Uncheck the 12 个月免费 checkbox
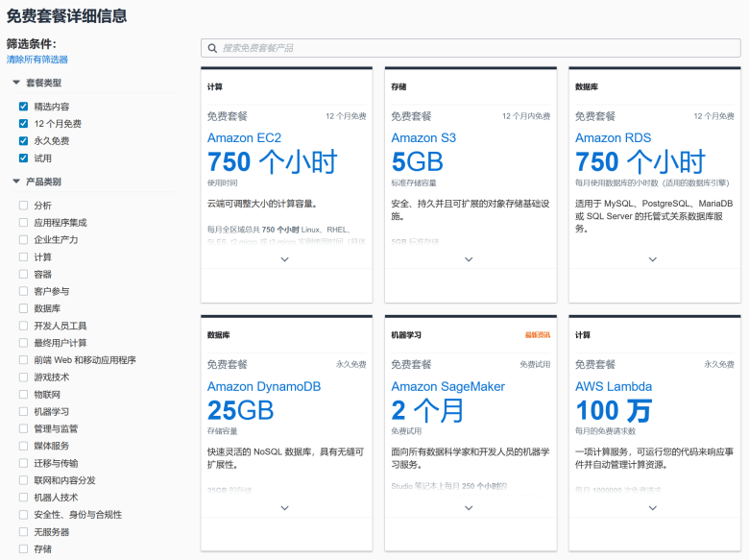The width and height of the screenshot is (749, 560). click(23, 124)
